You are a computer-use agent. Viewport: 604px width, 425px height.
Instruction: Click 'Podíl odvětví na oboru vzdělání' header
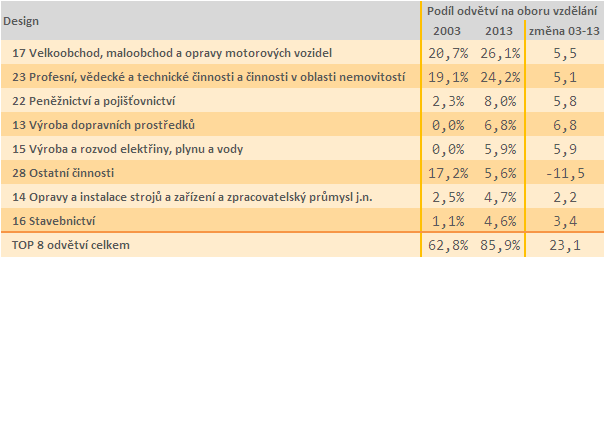[x=512, y=11]
